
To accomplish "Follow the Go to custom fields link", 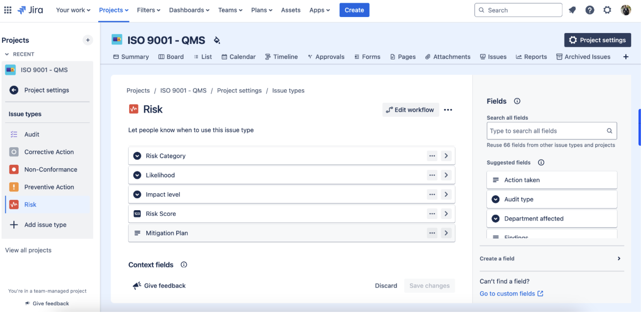I will click(508, 293).
